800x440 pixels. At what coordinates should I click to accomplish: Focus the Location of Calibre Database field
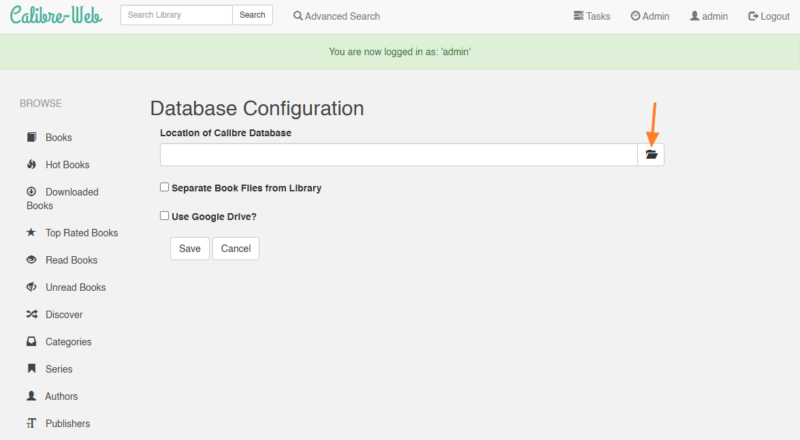(398, 155)
